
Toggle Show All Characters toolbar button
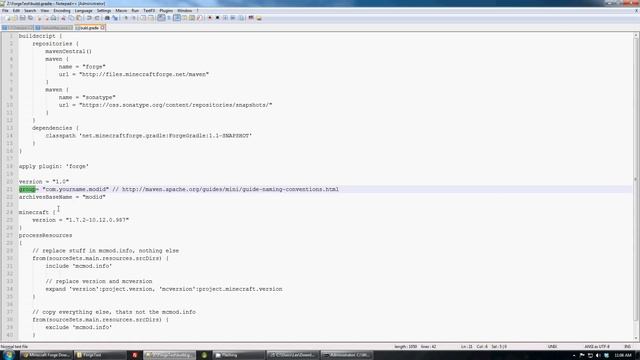click(x=169, y=18)
